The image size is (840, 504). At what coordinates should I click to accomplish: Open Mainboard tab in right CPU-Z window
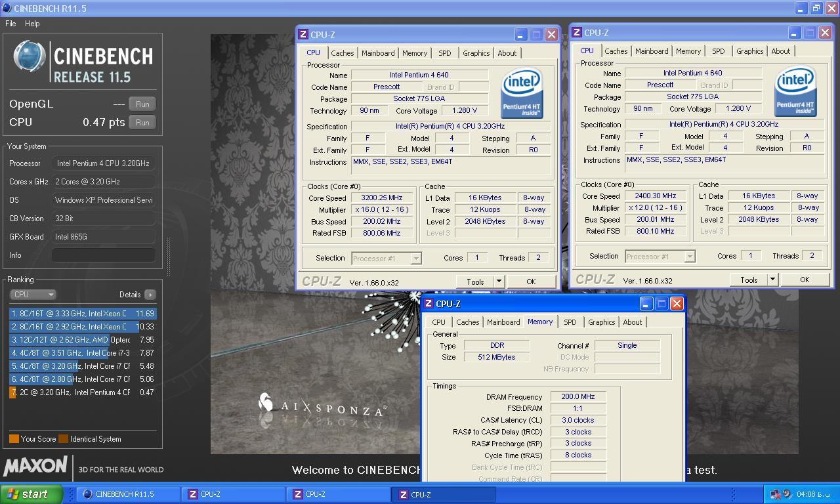click(x=652, y=51)
